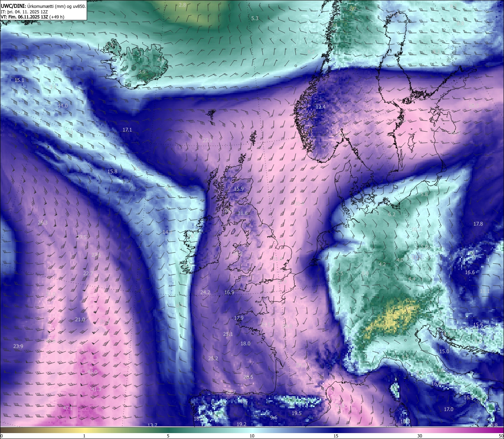Click the 17.0 value label
The image size is (504, 439).
[448, 409]
